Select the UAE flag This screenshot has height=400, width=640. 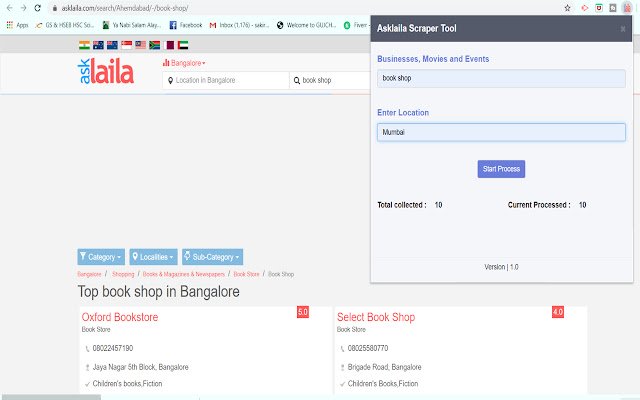[183, 45]
